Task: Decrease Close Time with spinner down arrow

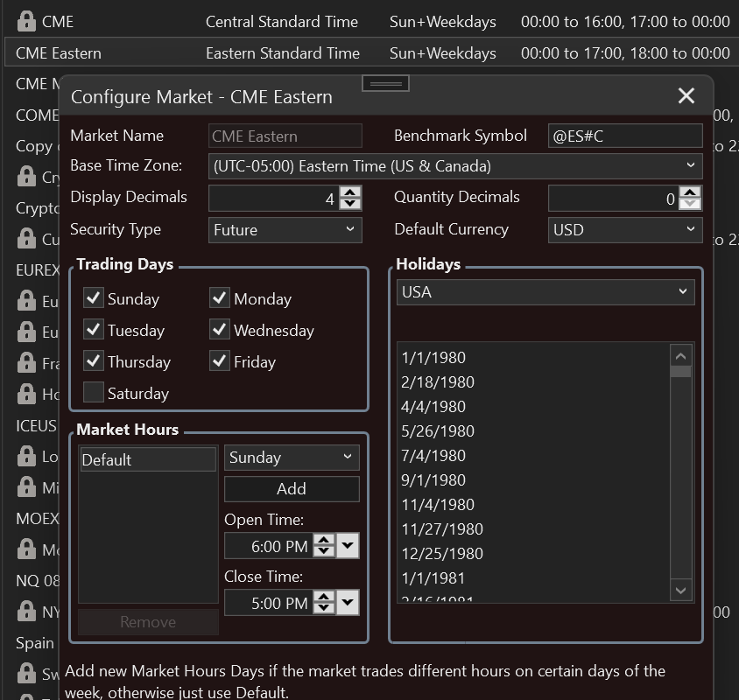Action: 324,607
